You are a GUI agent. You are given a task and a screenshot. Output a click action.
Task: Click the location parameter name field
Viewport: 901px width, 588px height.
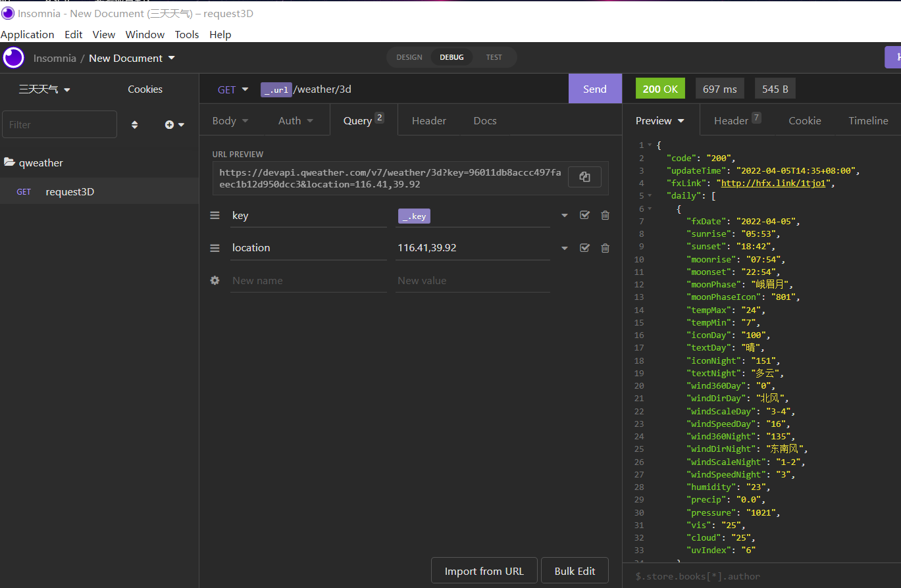[x=308, y=248]
